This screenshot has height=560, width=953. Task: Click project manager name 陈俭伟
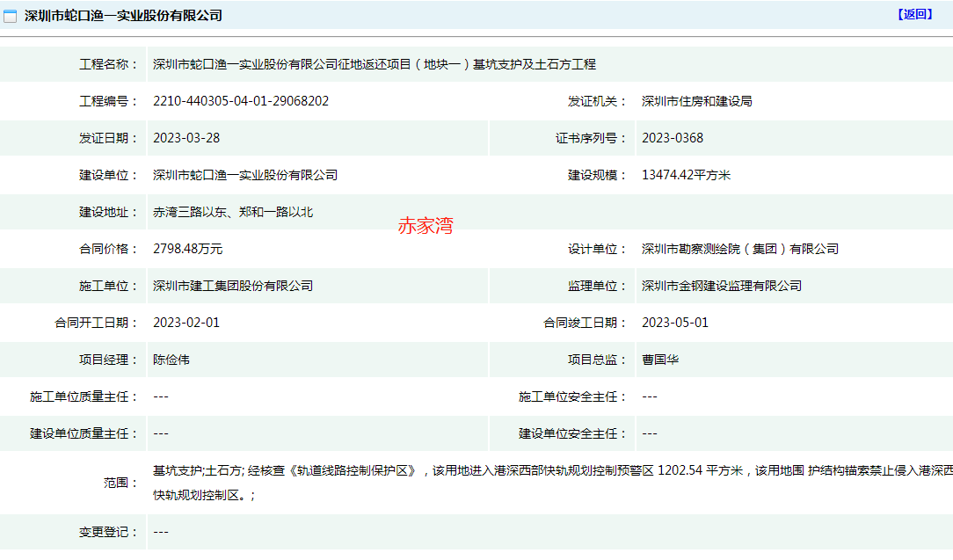[x=171, y=360]
